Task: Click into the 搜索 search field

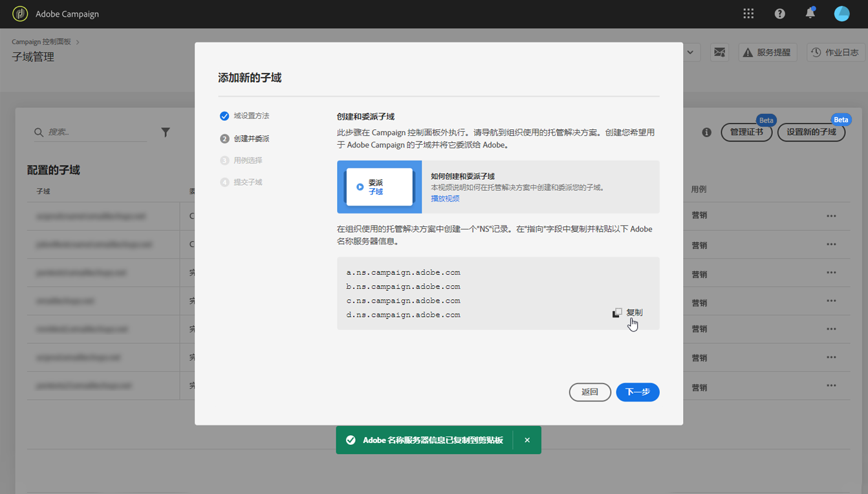Action: 91,132
